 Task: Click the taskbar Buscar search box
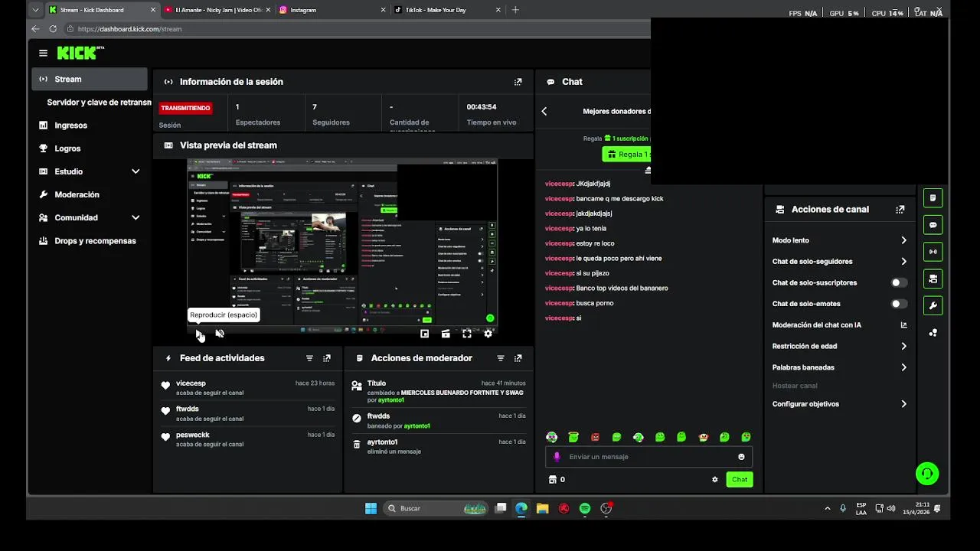pos(436,508)
